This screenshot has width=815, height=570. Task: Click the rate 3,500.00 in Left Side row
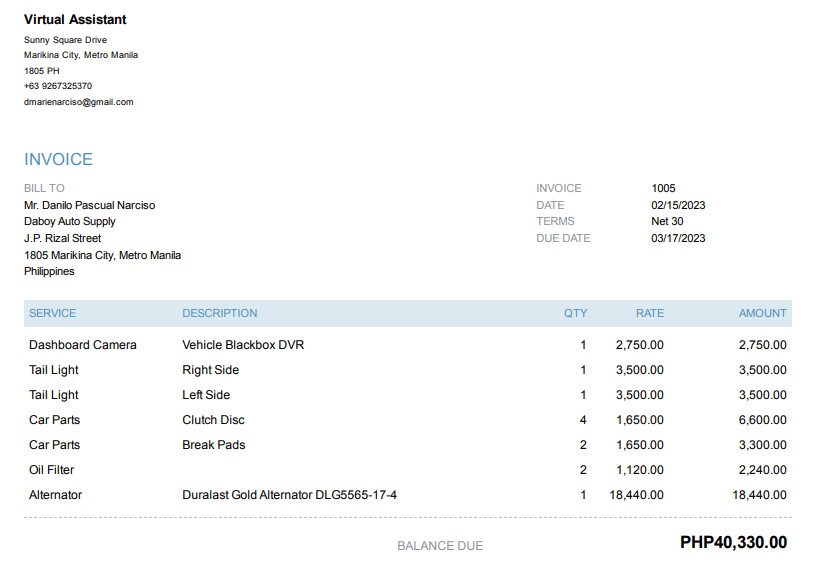click(640, 395)
